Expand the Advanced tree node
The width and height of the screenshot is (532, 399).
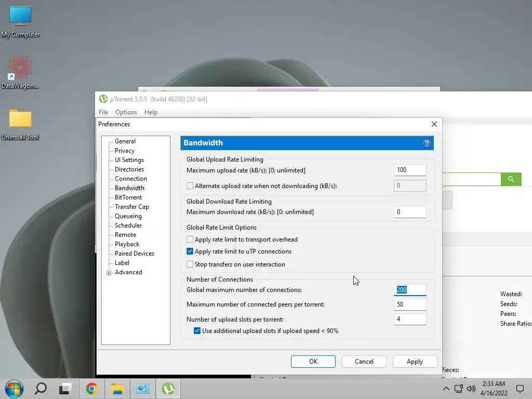(109, 273)
